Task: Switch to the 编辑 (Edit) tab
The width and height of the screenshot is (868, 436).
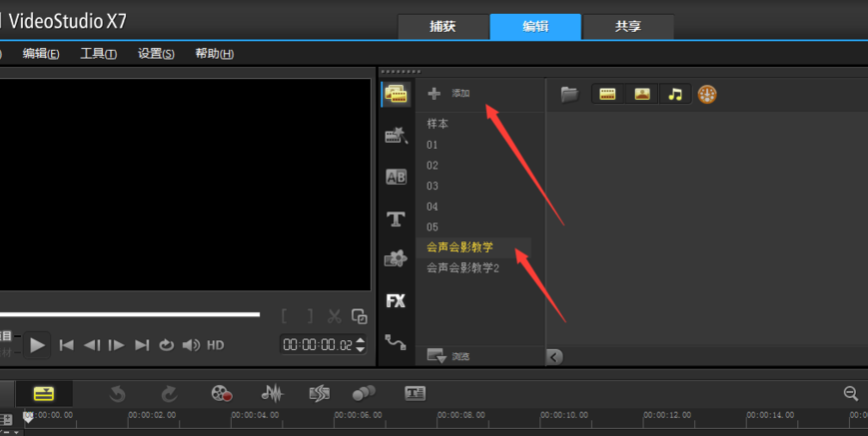Action: 535,27
